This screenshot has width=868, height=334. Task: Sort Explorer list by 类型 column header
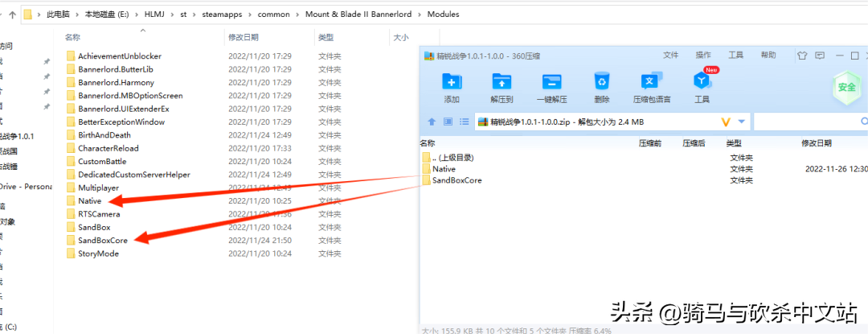tap(325, 38)
